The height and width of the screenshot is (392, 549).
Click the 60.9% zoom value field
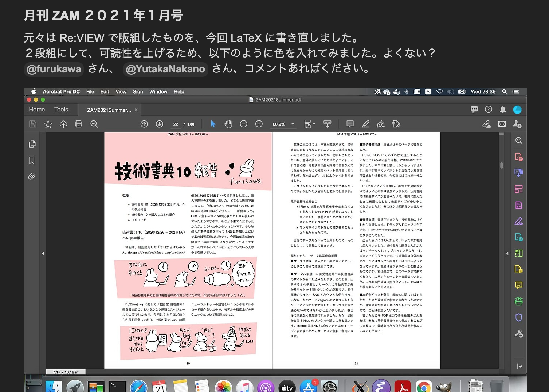(x=279, y=124)
